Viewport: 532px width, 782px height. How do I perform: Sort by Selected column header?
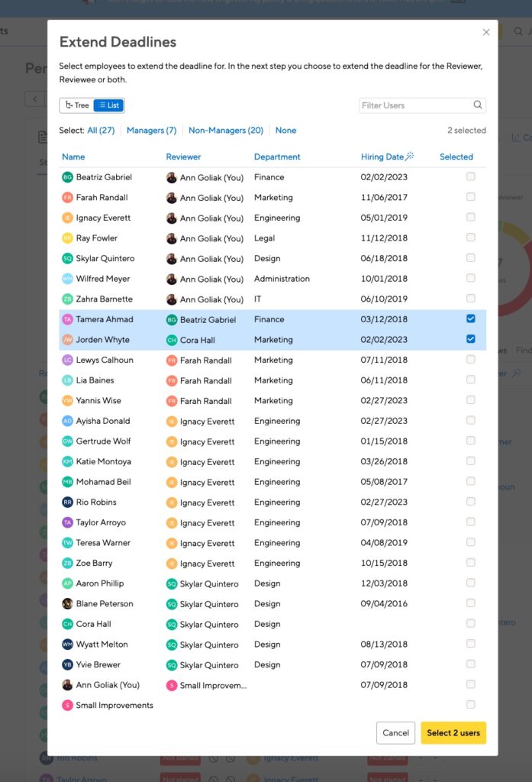(456, 157)
